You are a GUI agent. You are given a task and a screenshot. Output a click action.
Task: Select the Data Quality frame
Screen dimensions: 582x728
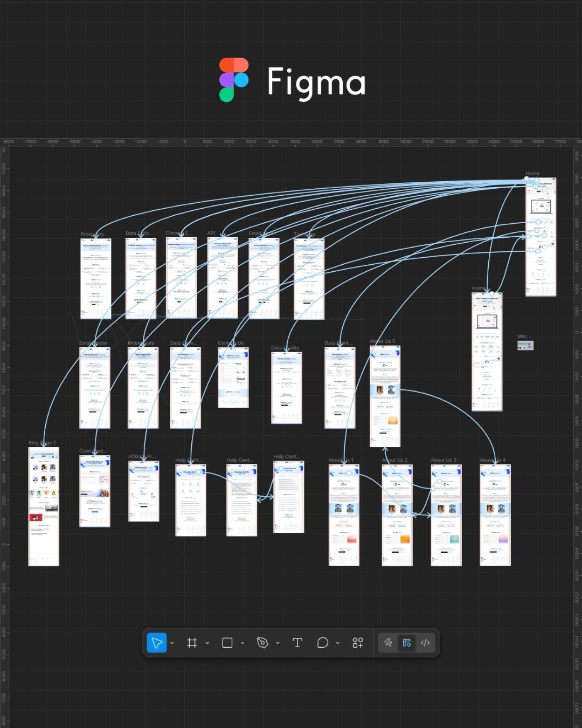pos(286,388)
